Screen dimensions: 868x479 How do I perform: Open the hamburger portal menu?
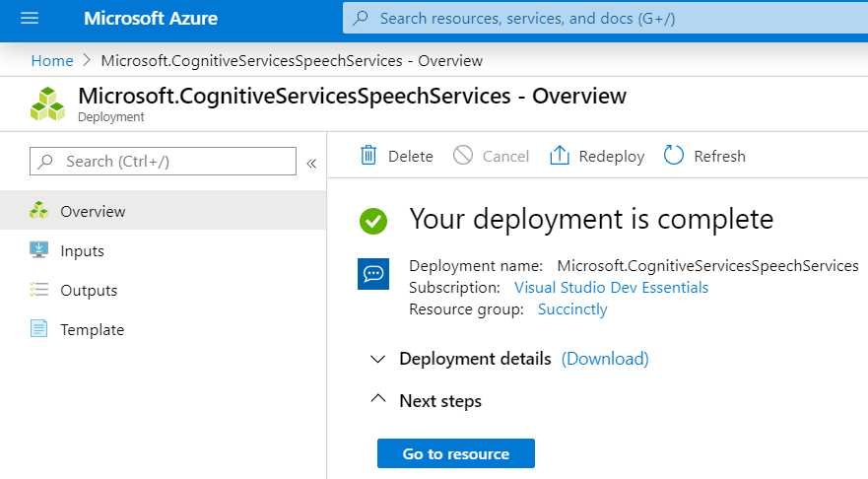(x=30, y=19)
